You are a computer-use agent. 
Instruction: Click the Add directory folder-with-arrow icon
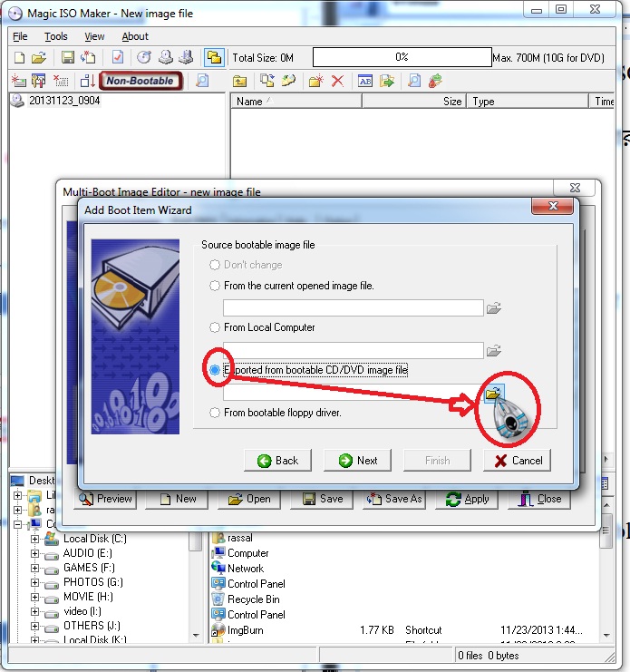click(x=288, y=81)
